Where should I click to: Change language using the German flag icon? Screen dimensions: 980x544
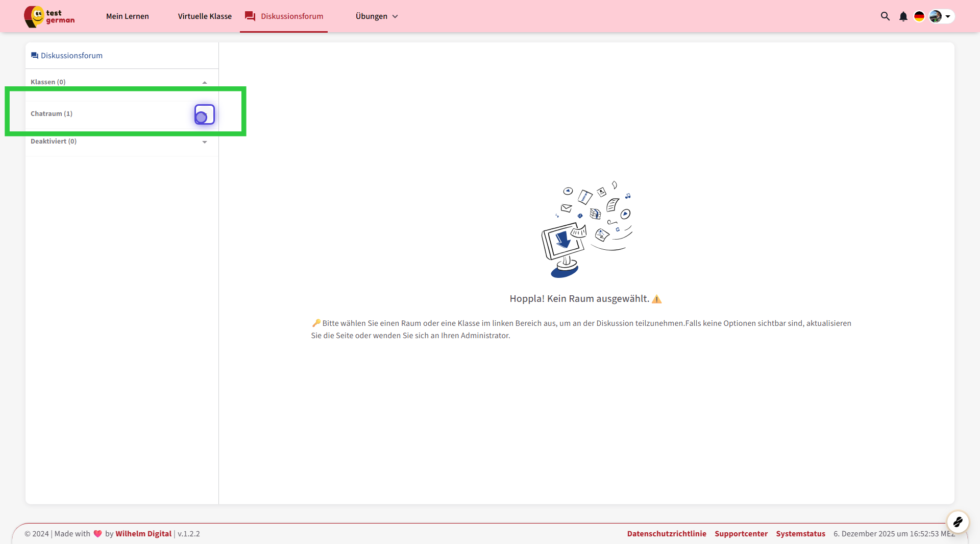919,16
